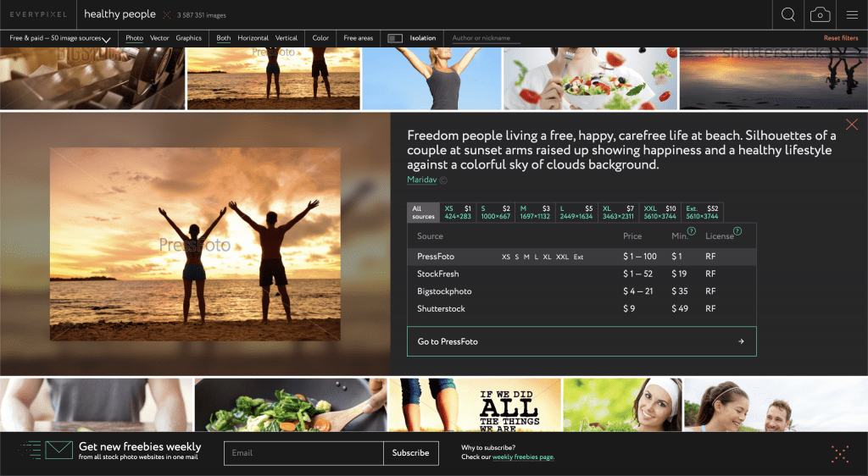868x476 pixels.
Task: Toggle the Isolation switch
Action: coord(395,38)
